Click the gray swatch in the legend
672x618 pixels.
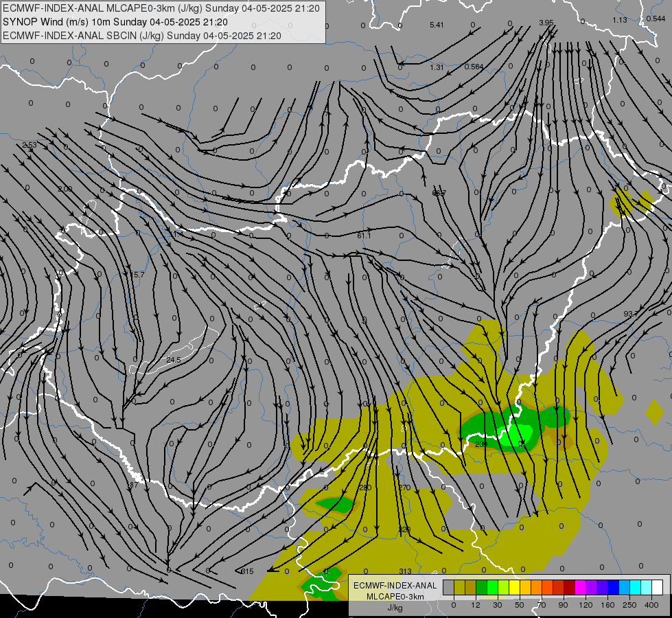(449, 587)
